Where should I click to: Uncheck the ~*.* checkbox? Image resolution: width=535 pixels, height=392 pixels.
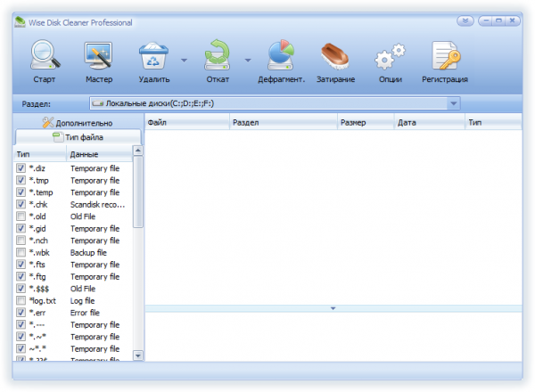(x=21, y=348)
